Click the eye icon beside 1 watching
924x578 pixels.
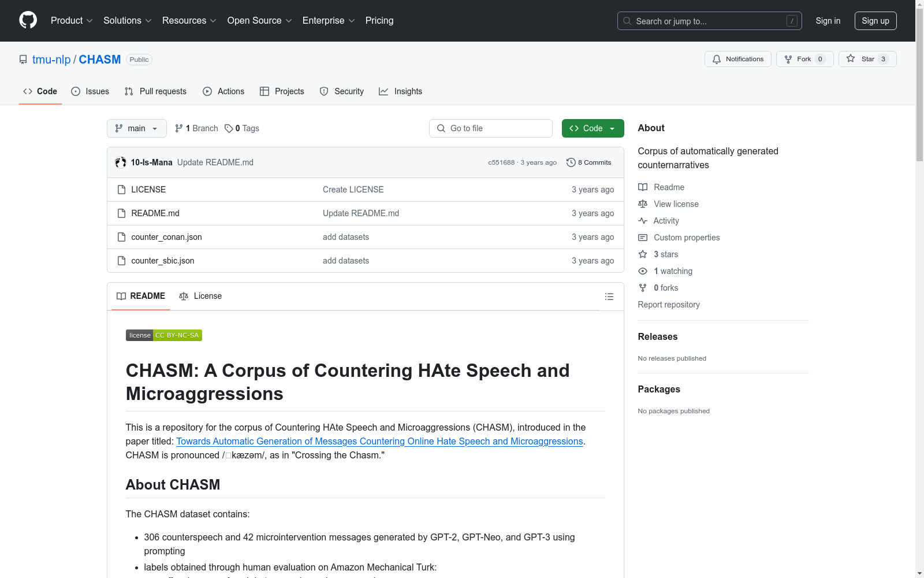click(x=643, y=271)
